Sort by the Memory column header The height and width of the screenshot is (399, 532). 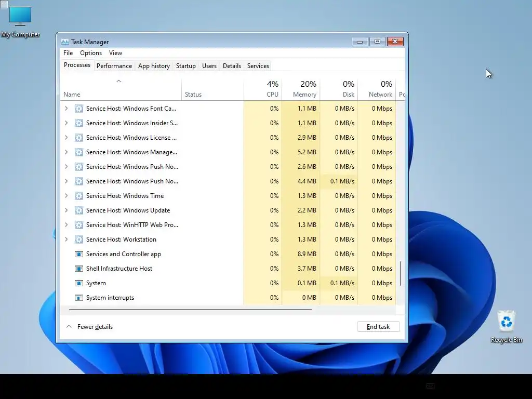point(301,89)
